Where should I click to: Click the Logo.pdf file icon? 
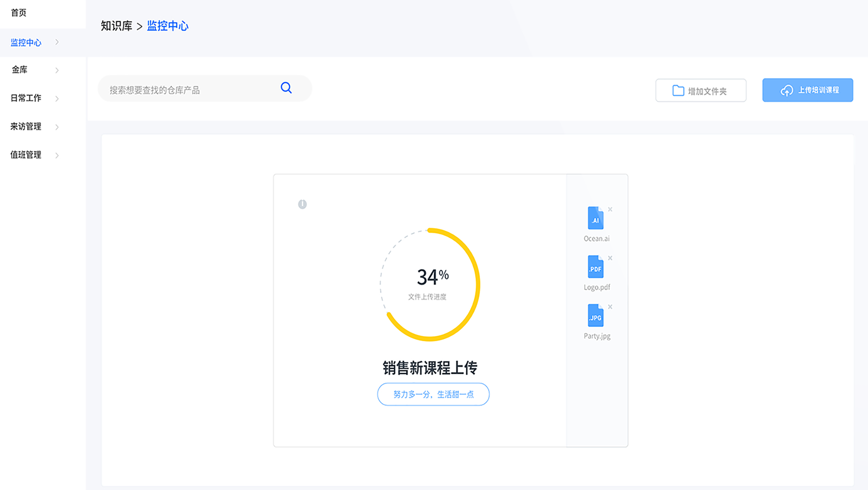pyautogui.click(x=595, y=267)
